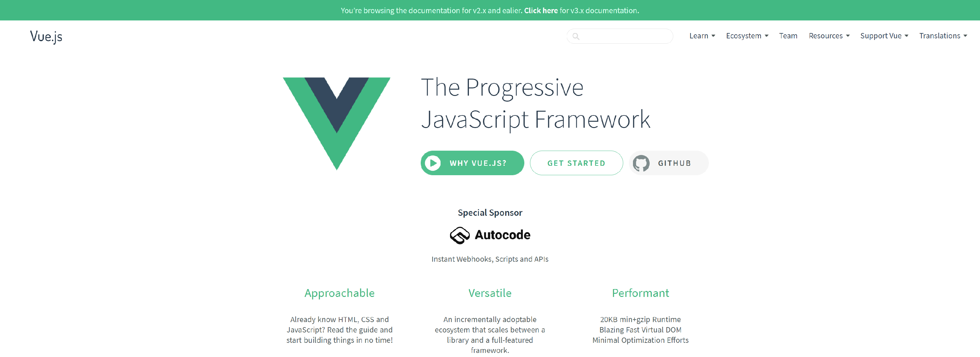Click the large Vue logo image
The image size is (980, 357).
pyautogui.click(x=336, y=123)
